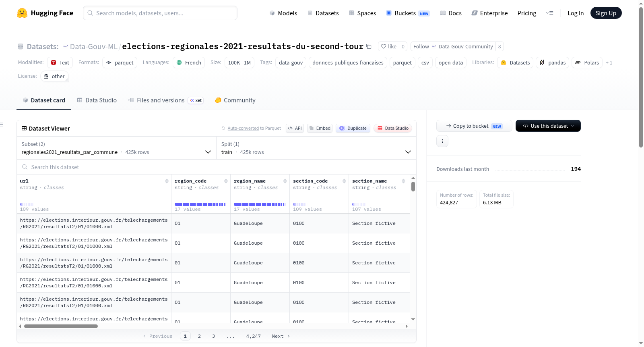Click the page vertical scrollbar thumb

(641, 77)
